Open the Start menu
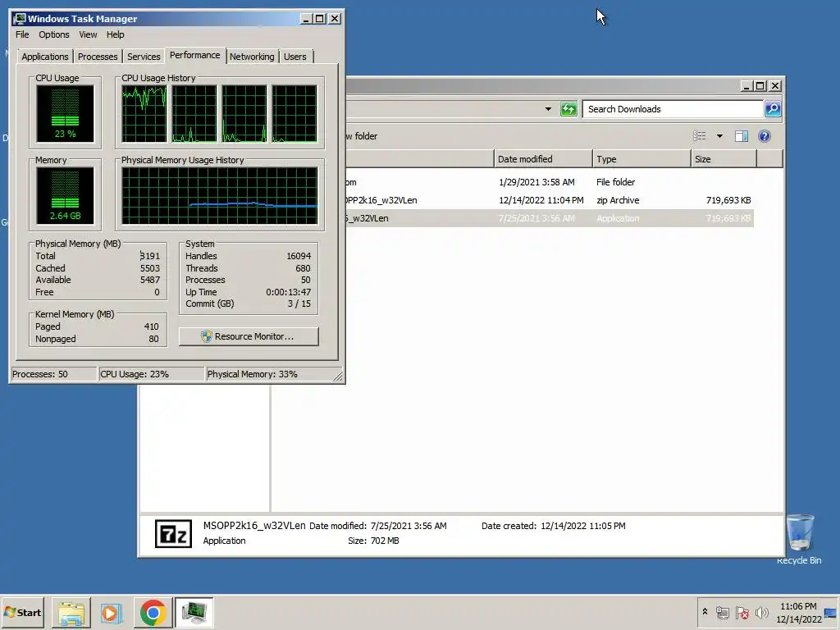840x630 pixels. point(22,612)
